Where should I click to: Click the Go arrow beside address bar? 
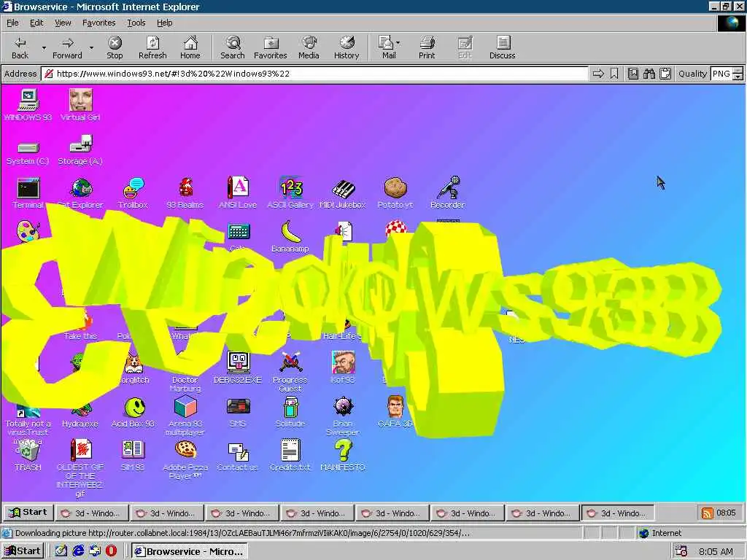tap(598, 74)
